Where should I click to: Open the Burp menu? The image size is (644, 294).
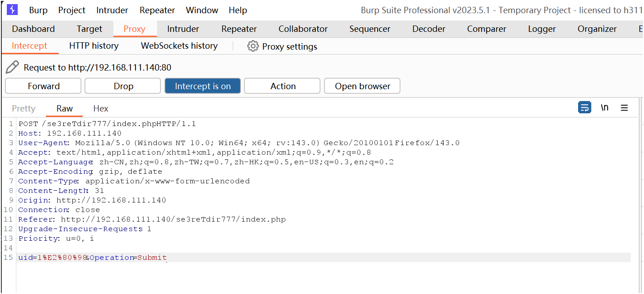coord(38,10)
